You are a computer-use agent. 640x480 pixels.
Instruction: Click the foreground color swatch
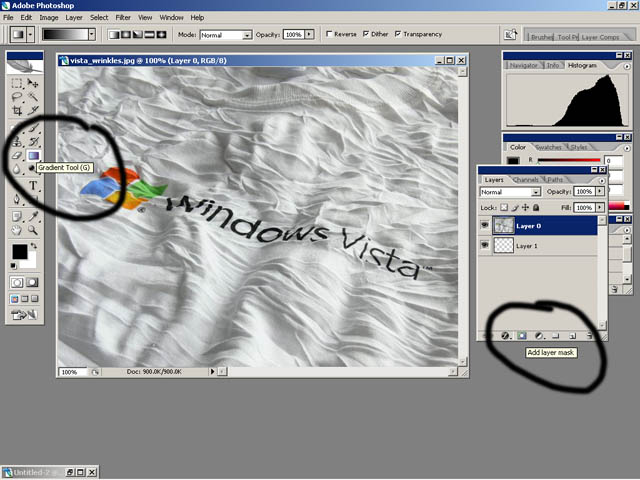(19, 252)
